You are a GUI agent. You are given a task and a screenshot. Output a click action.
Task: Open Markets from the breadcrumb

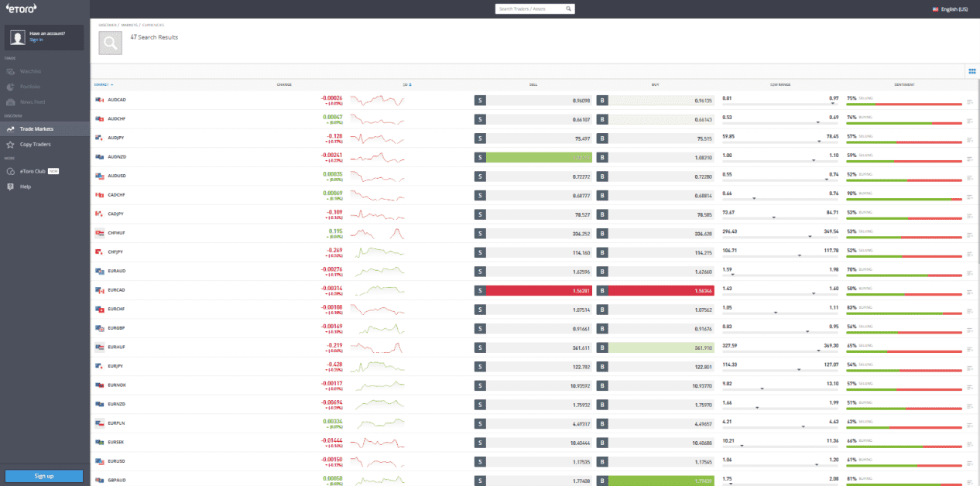(129, 25)
